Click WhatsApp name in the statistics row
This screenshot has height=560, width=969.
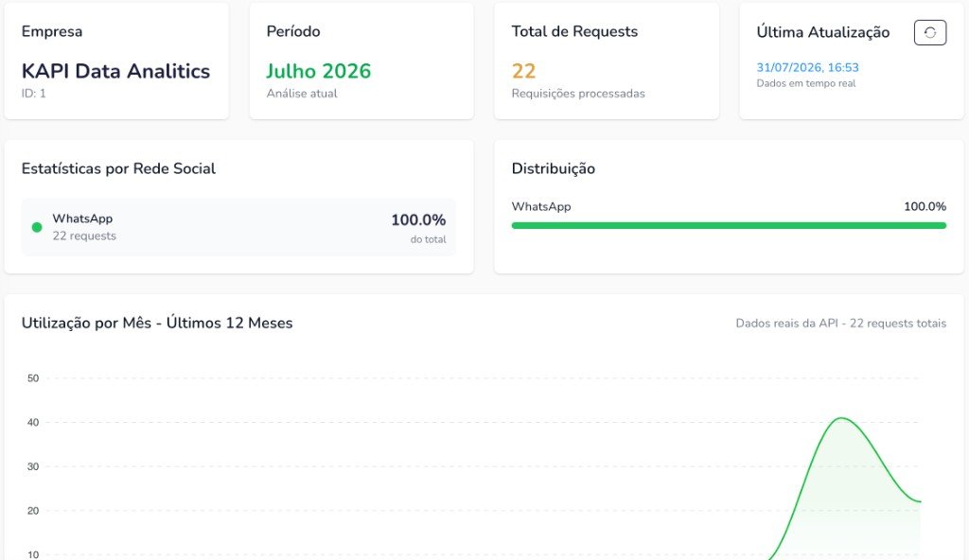tap(82, 219)
